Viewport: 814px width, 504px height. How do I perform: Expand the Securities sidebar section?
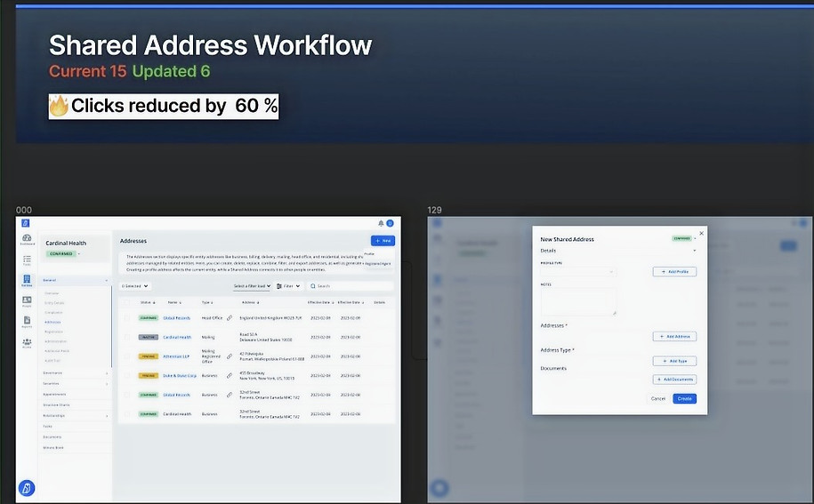(107, 384)
